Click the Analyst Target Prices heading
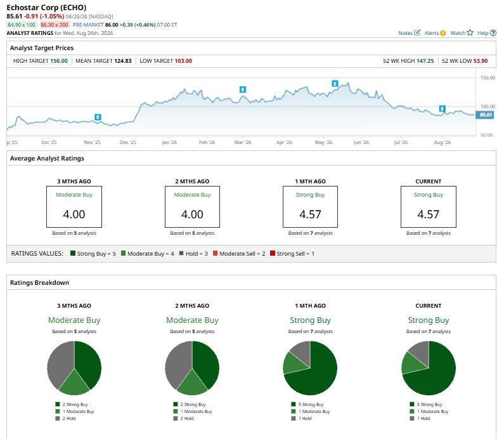This screenshot has width=504, height=439. click(42, 48)
